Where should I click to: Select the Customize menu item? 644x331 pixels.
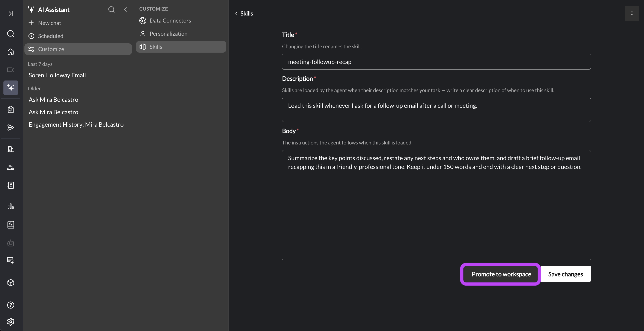78,49
